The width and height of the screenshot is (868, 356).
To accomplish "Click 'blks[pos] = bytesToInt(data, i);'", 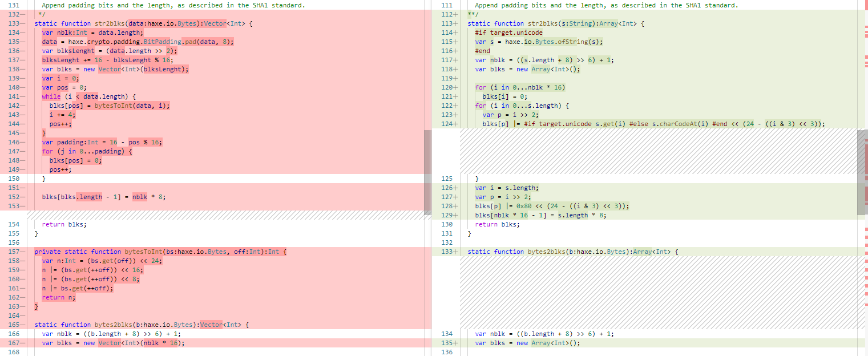I will (x=110, y=106).
